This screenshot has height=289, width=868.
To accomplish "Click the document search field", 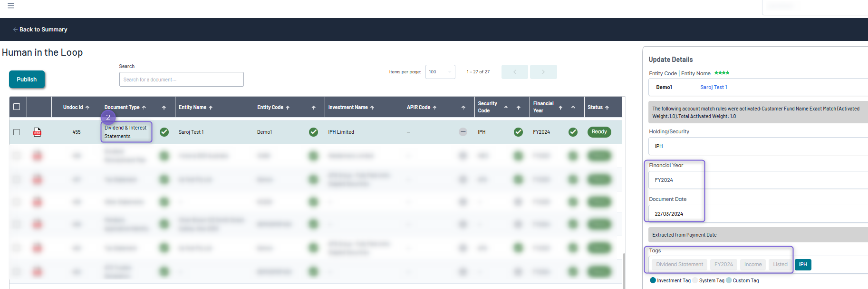I will pyautogui.click(x=181, y=80).
